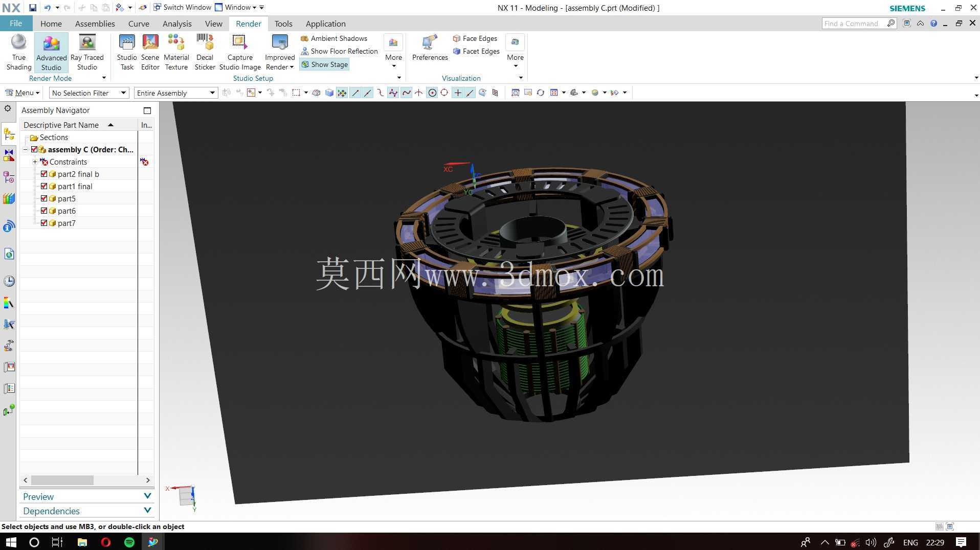Click Face Edges button
Screen dimensions: 980x550
coord(475,38)
